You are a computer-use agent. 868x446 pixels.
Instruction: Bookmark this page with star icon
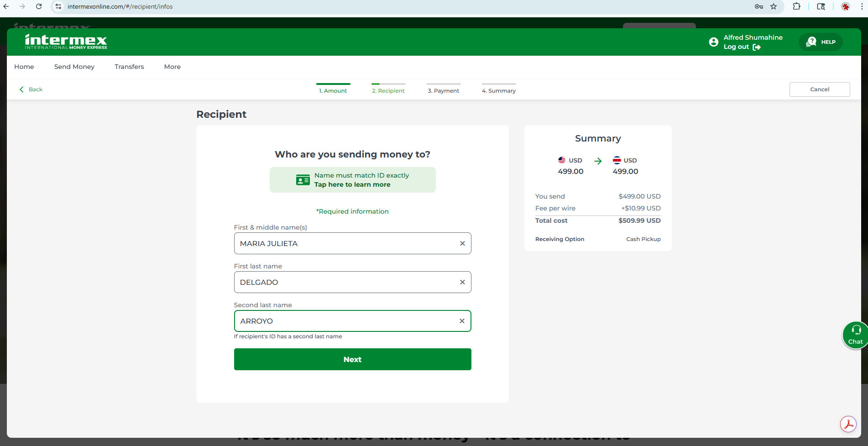(x=773, y=6)
